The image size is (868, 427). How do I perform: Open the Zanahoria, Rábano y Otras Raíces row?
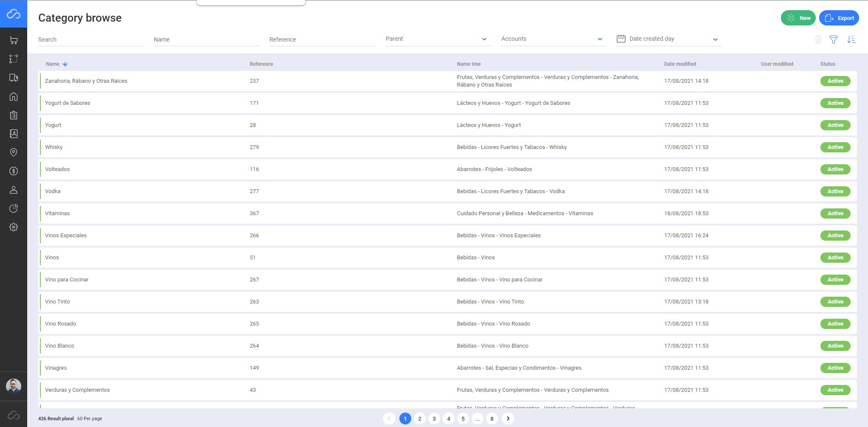coord(448,81)
